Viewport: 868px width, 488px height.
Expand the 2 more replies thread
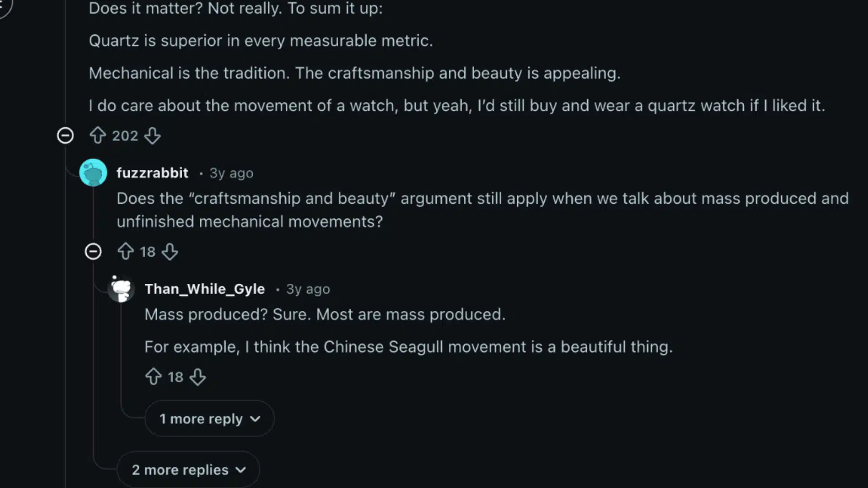(x=188, y=469)
